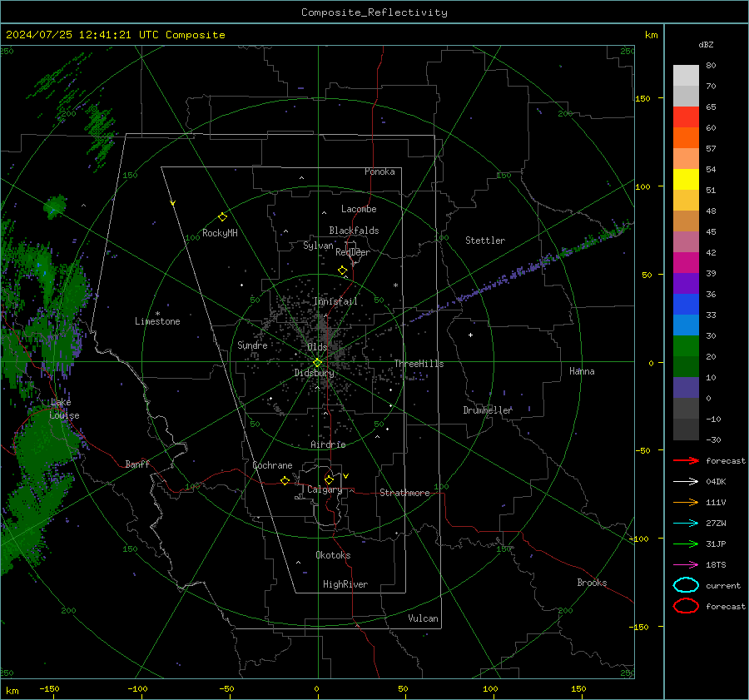Select the blue 33 dBZ color swatch

pos(686,305)
